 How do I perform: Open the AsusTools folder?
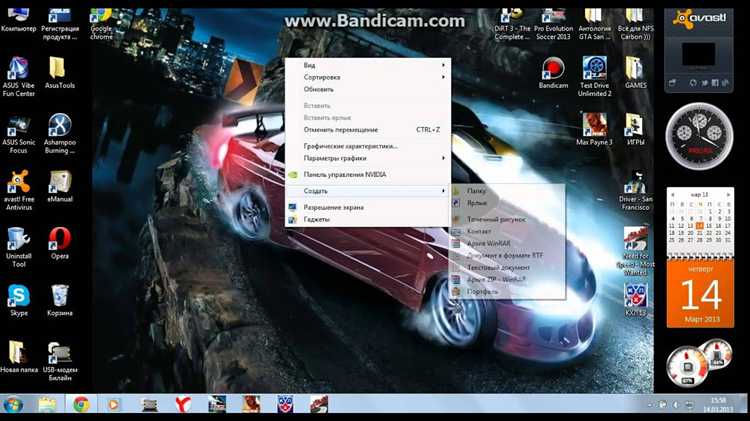coord(60,73)
